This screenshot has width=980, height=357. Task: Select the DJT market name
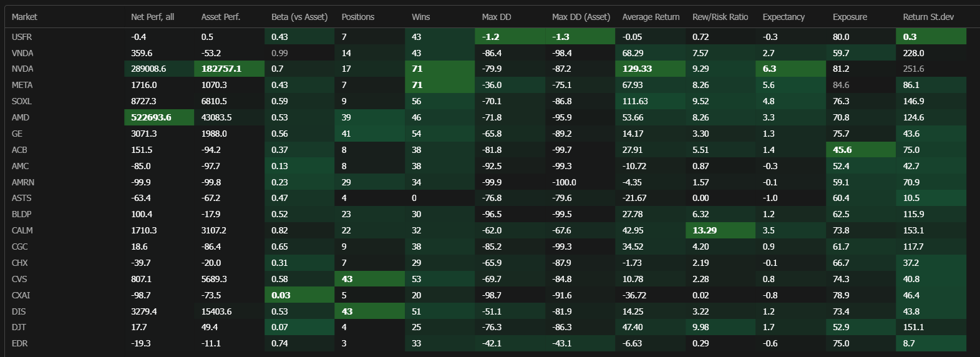19,327
